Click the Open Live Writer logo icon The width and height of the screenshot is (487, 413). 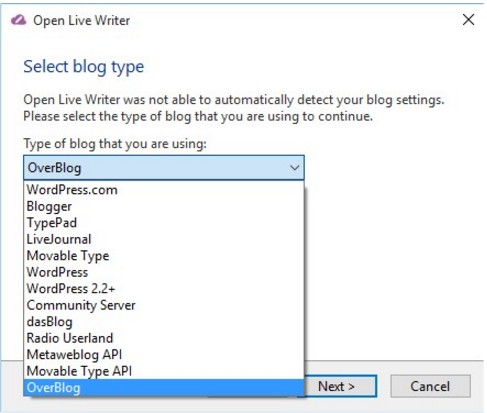click(x=18, y=20)
